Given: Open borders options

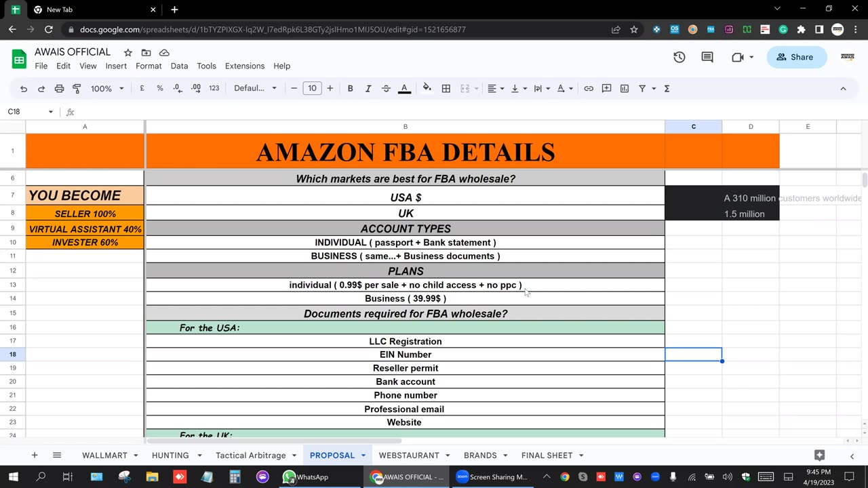Looking at the screenshot, I should point(446,88).
